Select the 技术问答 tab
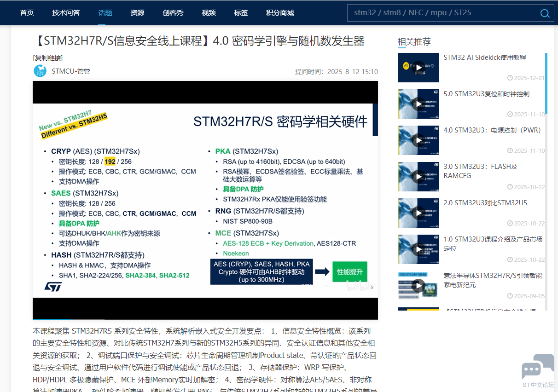The height and width of the screenshot is (392, 558). [66, 13]
